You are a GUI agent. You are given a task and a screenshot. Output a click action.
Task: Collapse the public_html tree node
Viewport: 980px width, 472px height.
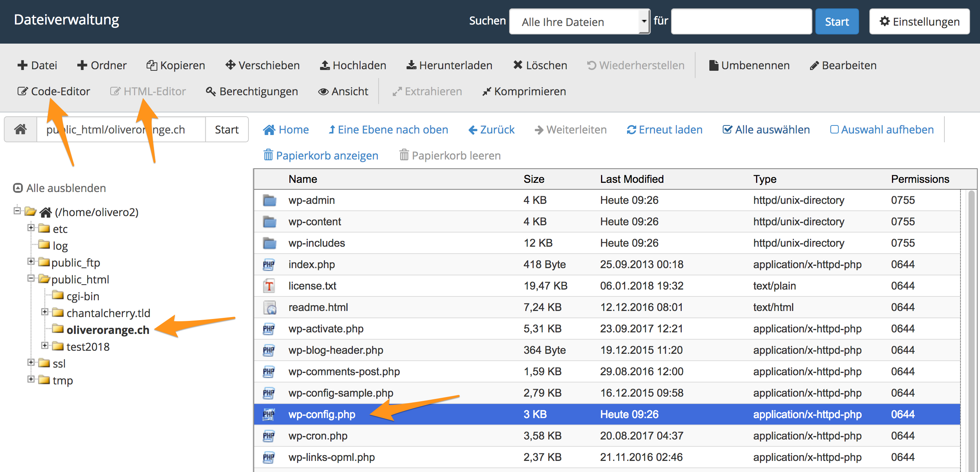click(31, 278)
